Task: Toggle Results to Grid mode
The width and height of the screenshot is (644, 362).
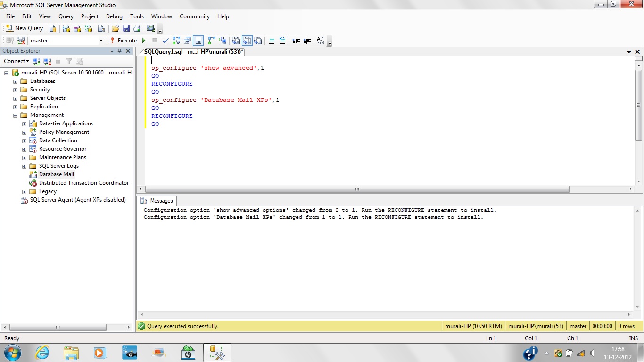Action: coord(247,41)
